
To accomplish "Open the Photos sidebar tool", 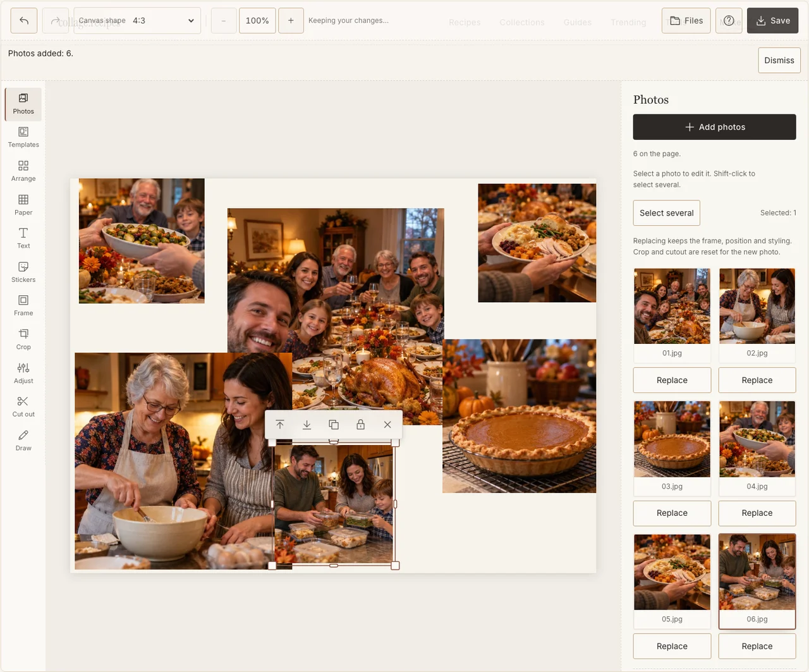I will [x=23, y=104].
